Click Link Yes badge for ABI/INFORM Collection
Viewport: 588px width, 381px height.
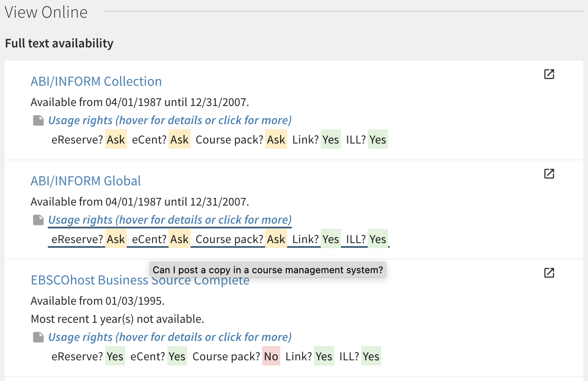[331, 140]
